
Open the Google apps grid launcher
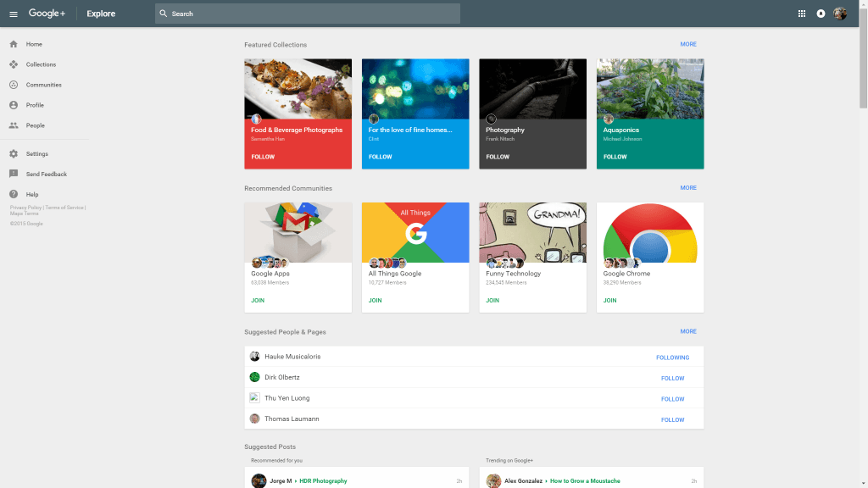(x=802, y=14)
